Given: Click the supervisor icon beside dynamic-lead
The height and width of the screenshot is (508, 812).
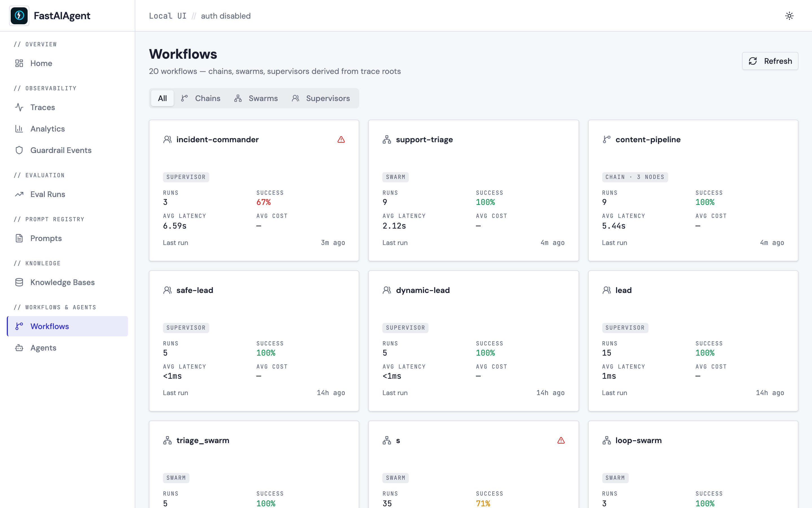Looking at the screenshot, I should coord(387,290).
